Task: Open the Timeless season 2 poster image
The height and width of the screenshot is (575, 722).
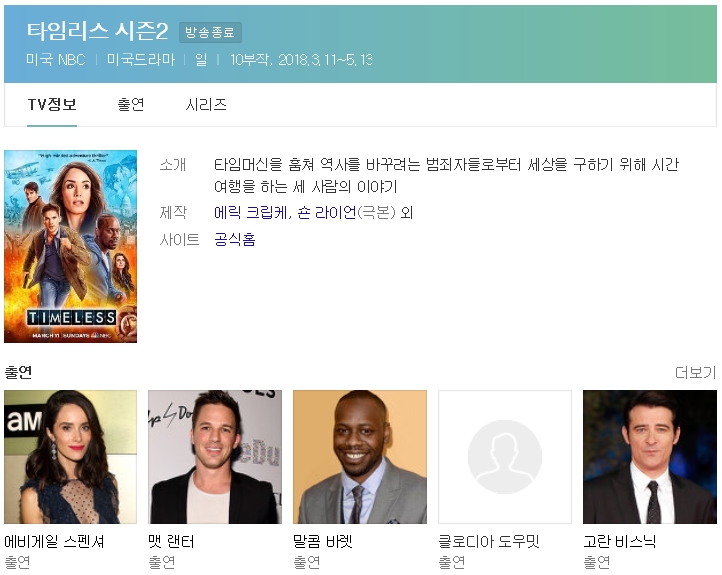Action: (x=70, y=246)
